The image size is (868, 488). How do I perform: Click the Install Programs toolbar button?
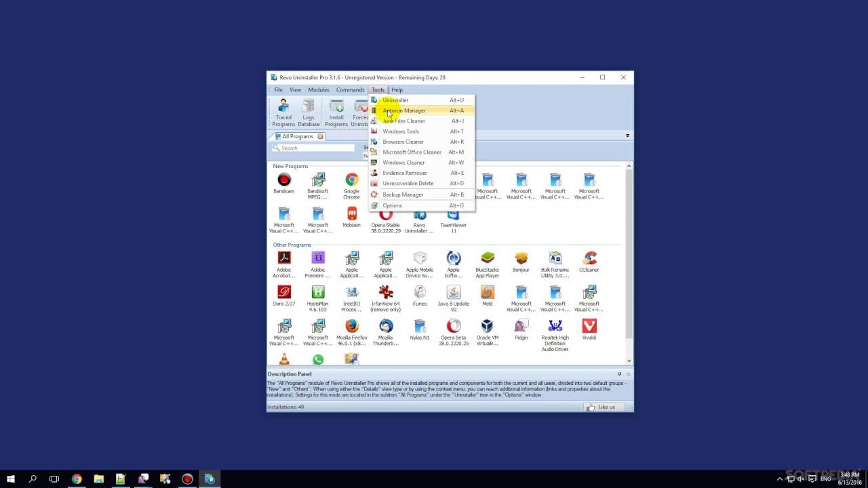[x=336, y=113]
